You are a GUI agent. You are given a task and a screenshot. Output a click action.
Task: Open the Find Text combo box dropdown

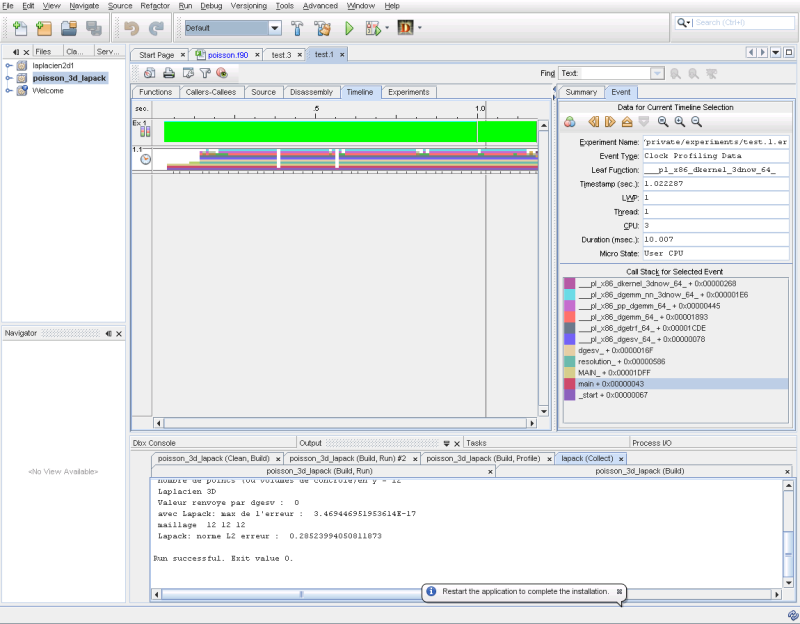(x=656, y=73)
